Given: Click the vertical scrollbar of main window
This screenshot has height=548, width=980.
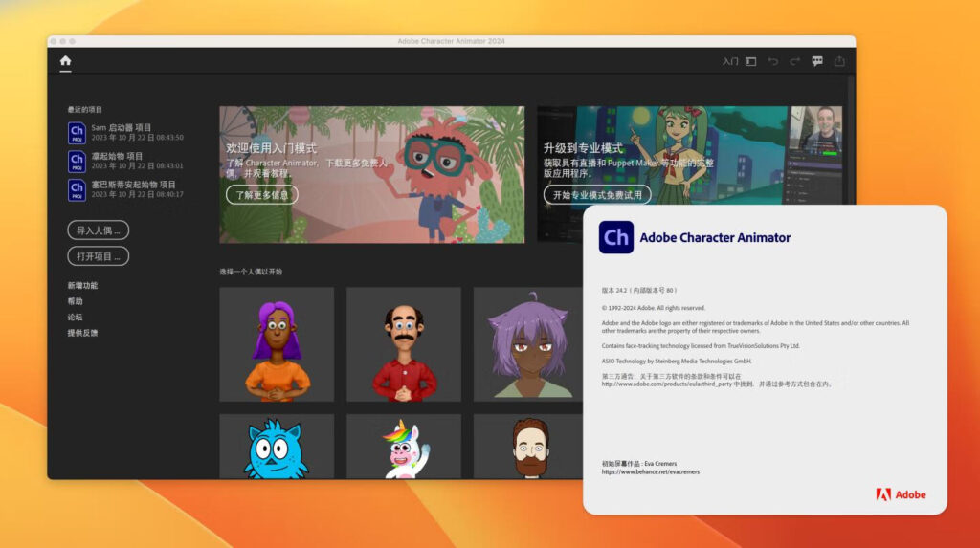Looking at the screenshot, I should point(851,141).
